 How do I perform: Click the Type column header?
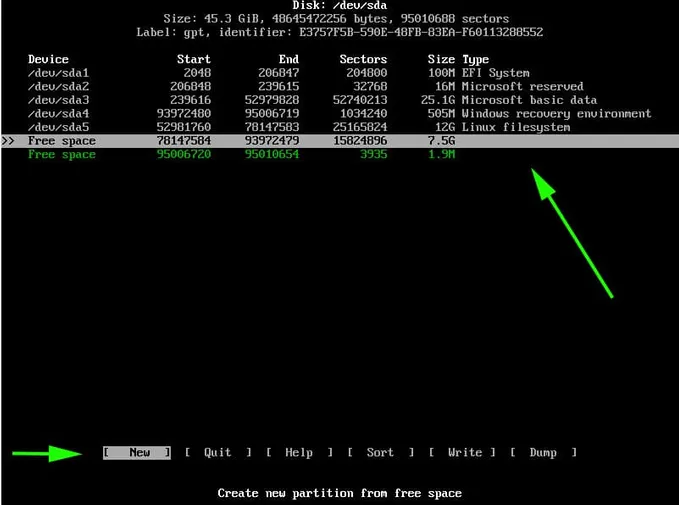click(476, 60)
